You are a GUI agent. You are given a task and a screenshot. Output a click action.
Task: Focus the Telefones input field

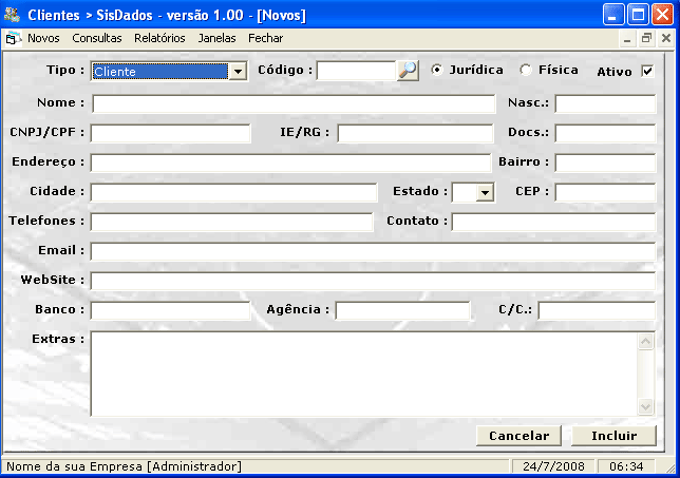click(232, 222)
